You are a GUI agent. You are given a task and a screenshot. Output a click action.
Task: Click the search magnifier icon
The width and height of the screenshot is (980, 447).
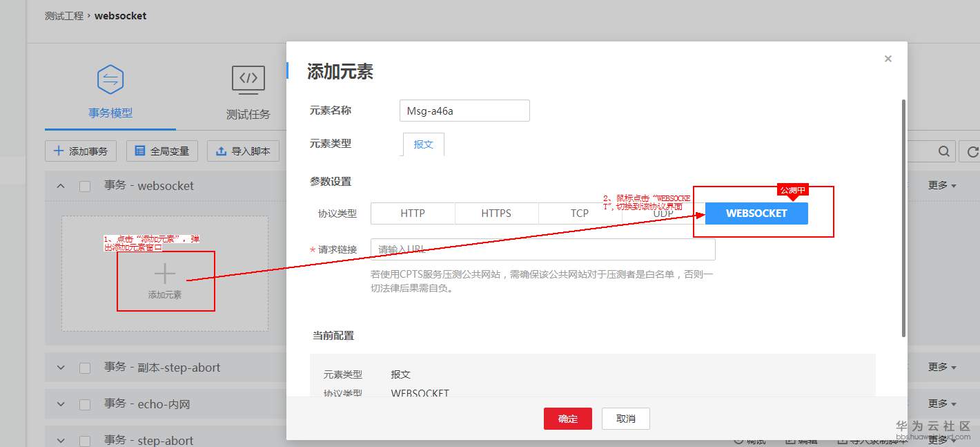click(x=943, y=151)
